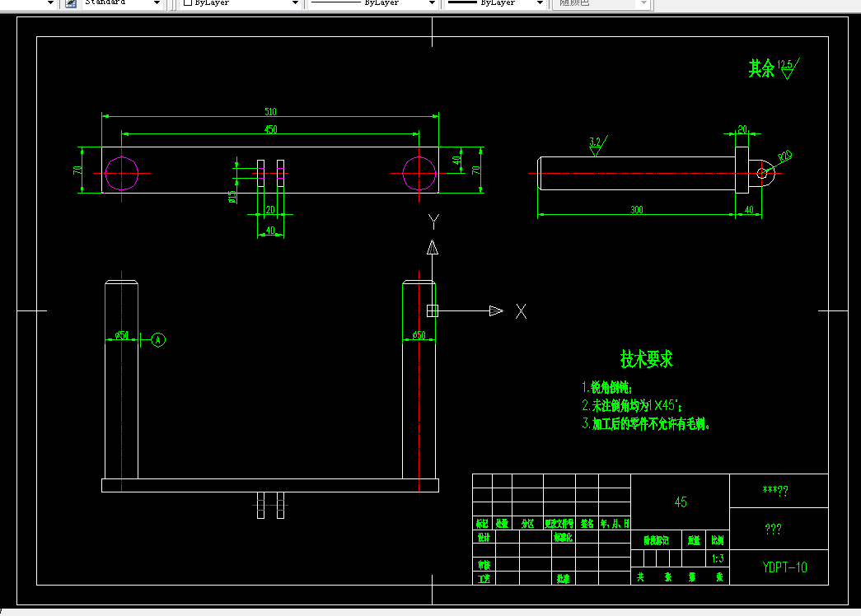Select the 处数 title block cell
Image resolution: width=861 pixels, height=616 pixels.
point(502,523)
